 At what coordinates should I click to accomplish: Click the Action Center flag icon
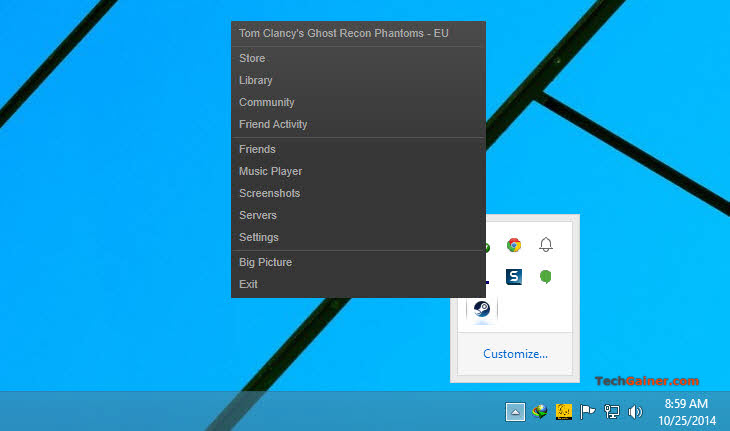588,411
